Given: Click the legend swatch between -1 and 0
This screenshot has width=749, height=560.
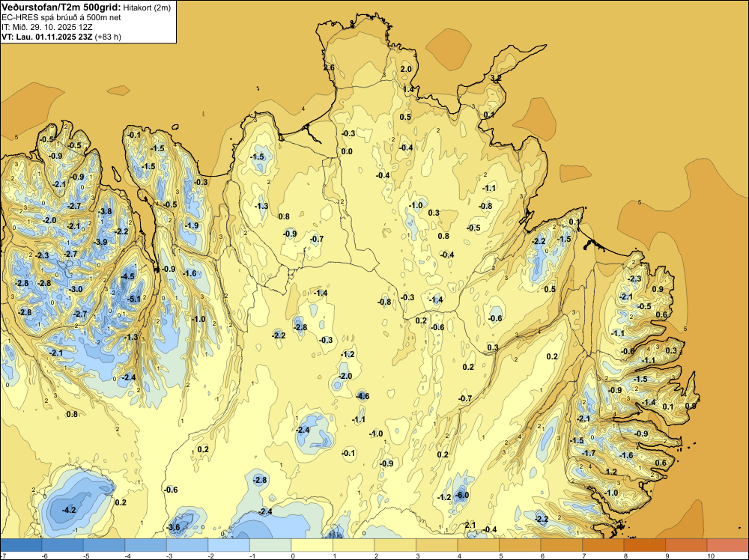Looking at the screenshot, I should pos(270,545).
